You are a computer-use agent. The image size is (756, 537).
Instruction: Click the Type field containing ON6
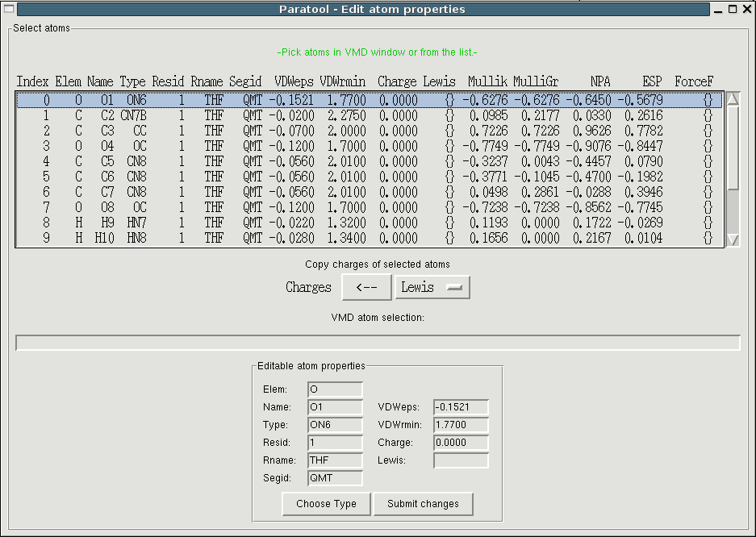(335, 425)
